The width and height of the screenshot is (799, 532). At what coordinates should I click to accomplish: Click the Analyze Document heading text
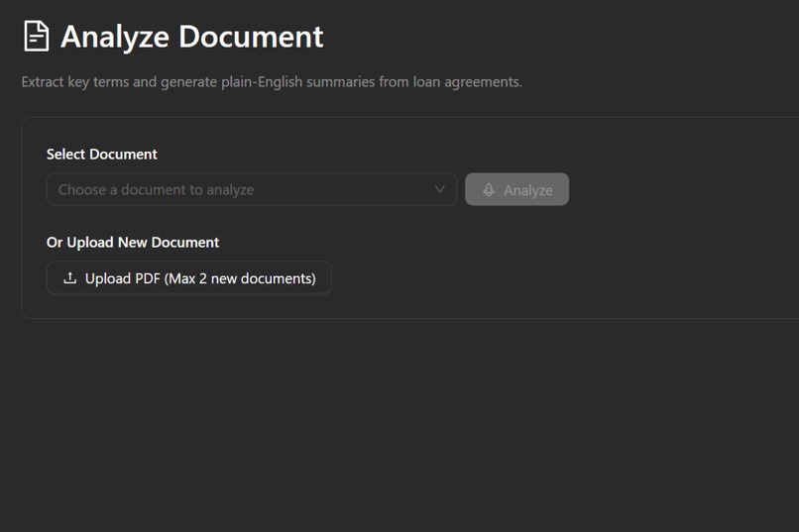coord(191,37)
